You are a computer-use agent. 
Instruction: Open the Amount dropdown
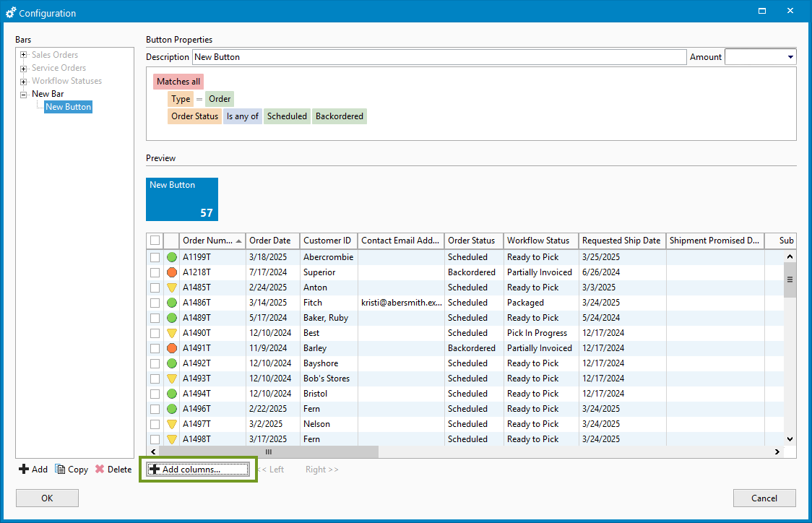coord(790,57)
